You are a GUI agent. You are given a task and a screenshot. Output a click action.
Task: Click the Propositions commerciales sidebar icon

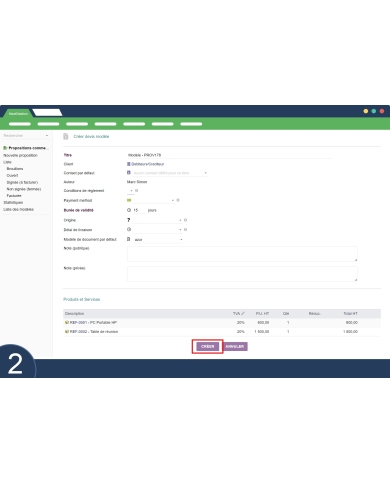click(5, 148)
